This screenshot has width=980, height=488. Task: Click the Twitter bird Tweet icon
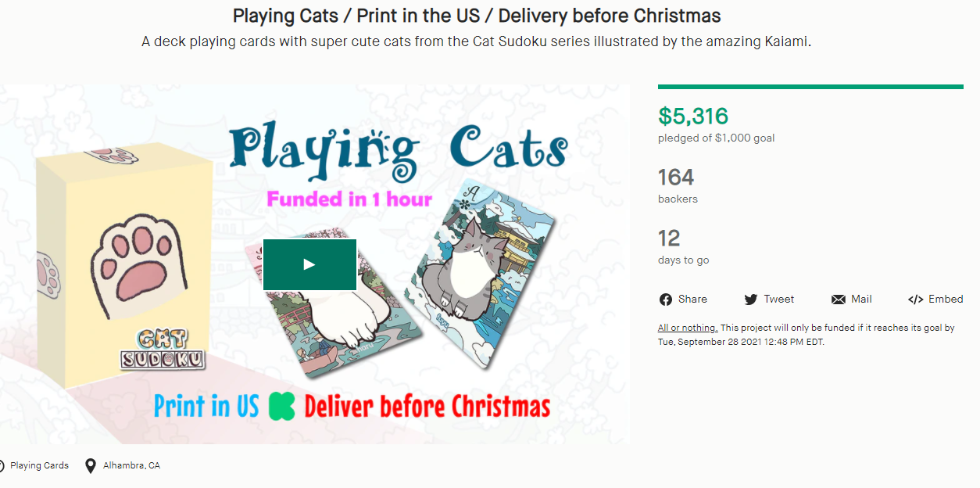coord(751,300)
